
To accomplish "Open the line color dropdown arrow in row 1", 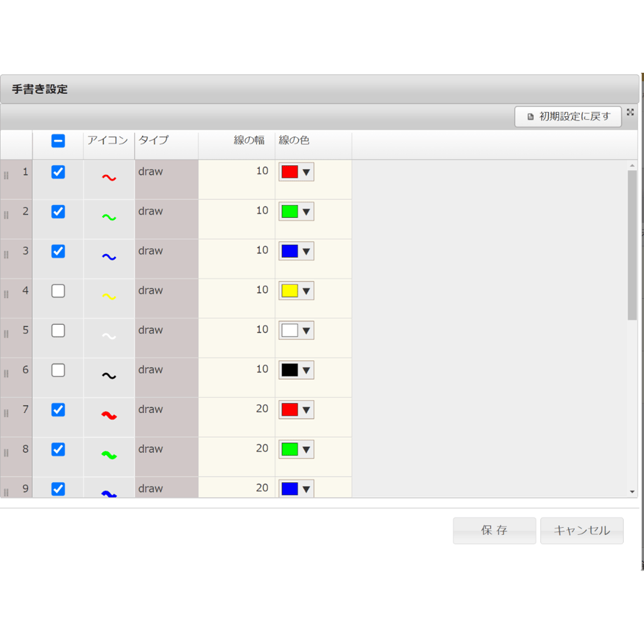I will (x=307, y=172).
